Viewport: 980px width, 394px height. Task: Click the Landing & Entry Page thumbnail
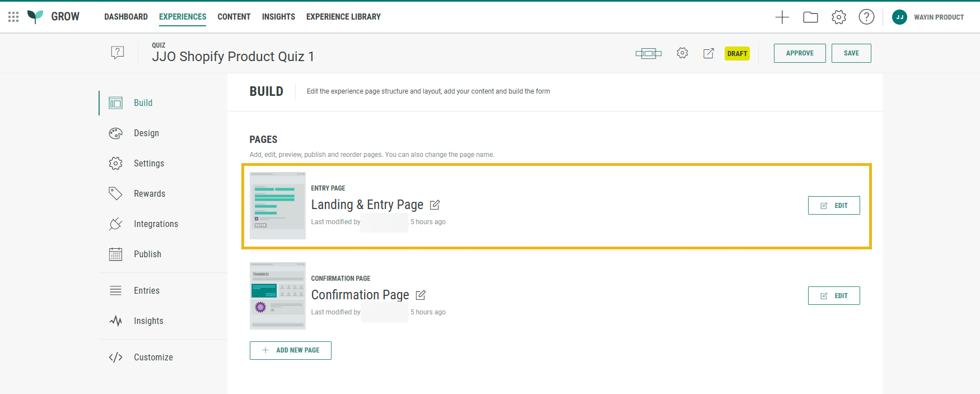(278, 206)
